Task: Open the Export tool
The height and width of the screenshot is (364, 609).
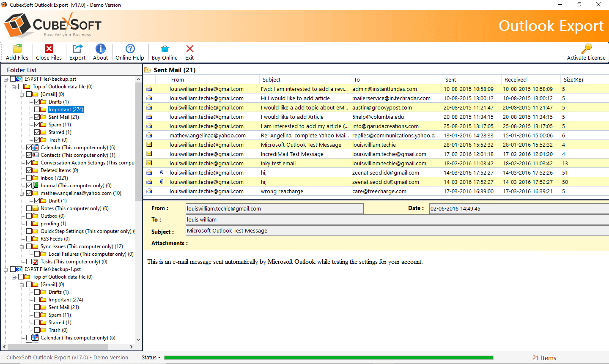Action: [x=77, y=49]
